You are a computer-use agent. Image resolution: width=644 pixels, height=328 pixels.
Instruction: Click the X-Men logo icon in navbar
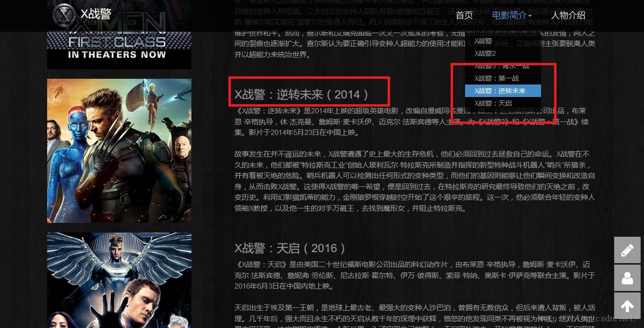pyautogui.click(x=64, y=15)
